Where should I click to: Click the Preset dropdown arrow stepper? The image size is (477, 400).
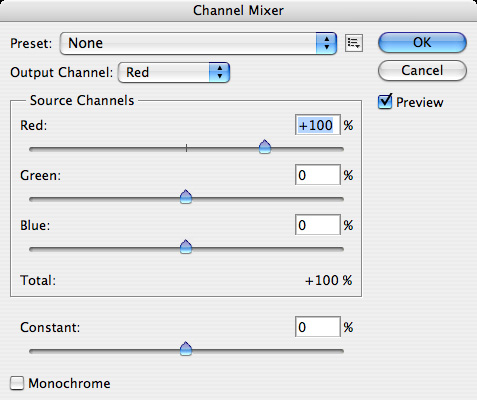[326, 43]
